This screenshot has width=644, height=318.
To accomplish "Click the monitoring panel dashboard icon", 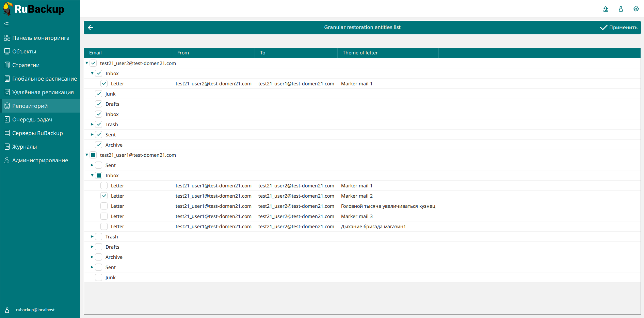I will pyautogui.click(x=7, y=38).
